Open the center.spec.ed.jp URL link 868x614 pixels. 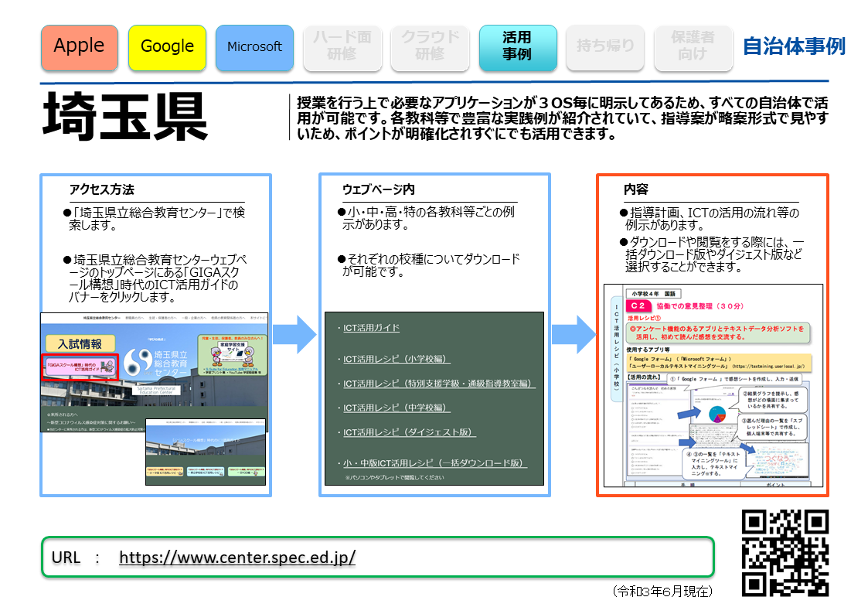click(237, 557)
